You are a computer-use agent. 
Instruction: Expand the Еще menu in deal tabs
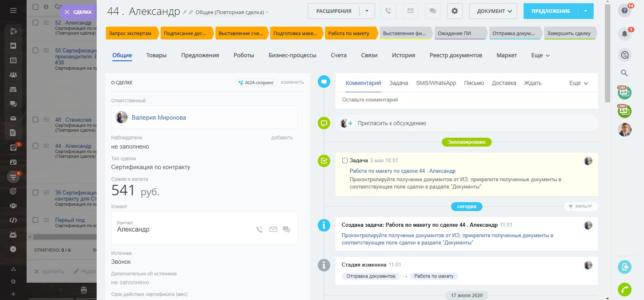coord(540,55)
